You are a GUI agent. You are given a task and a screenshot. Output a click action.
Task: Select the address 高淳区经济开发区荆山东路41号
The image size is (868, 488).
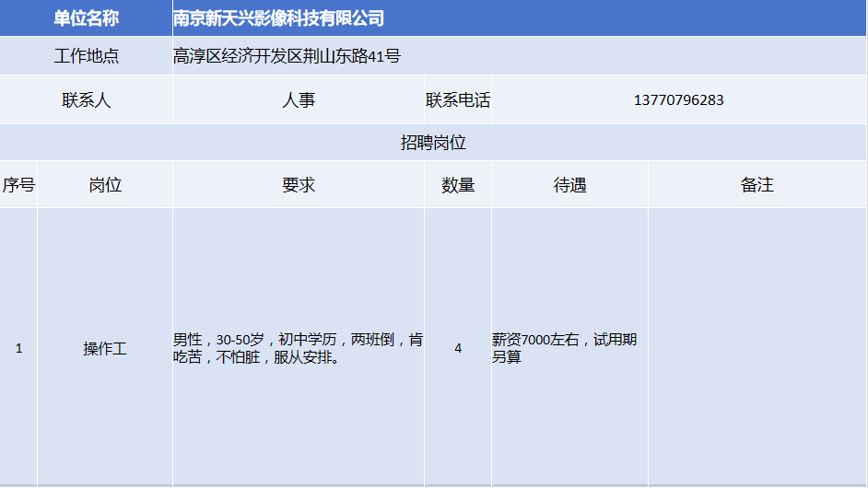tap(287, 56)
